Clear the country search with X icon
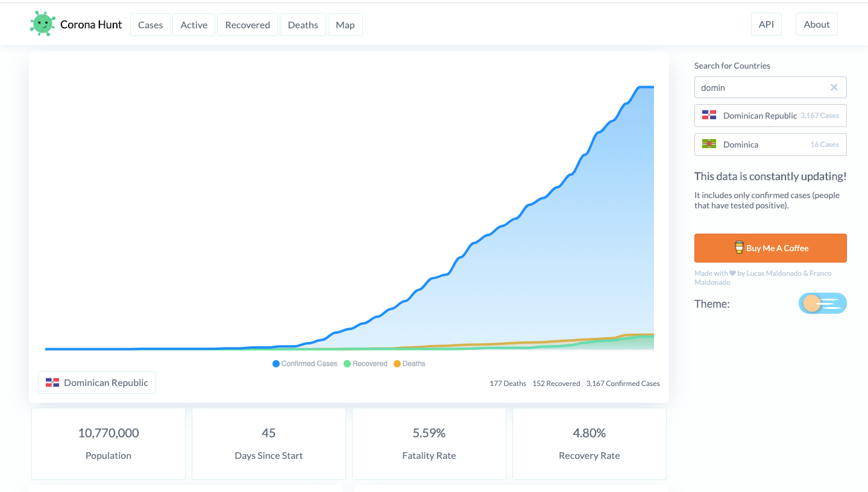Screen dimensions: 868x492 (834, 87)
